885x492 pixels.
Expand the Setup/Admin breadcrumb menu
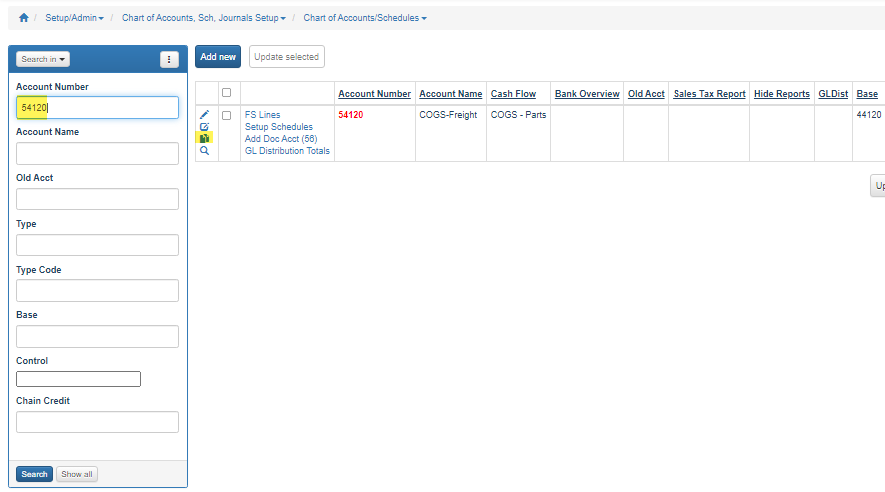click(x=75, y=18)
